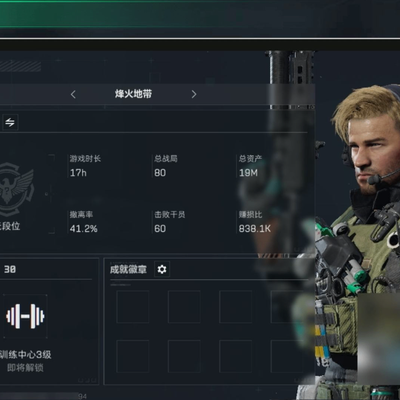400x400 pixels.
Task: View the 击败干员 60 stat
Action: click(x=169, y=222)
